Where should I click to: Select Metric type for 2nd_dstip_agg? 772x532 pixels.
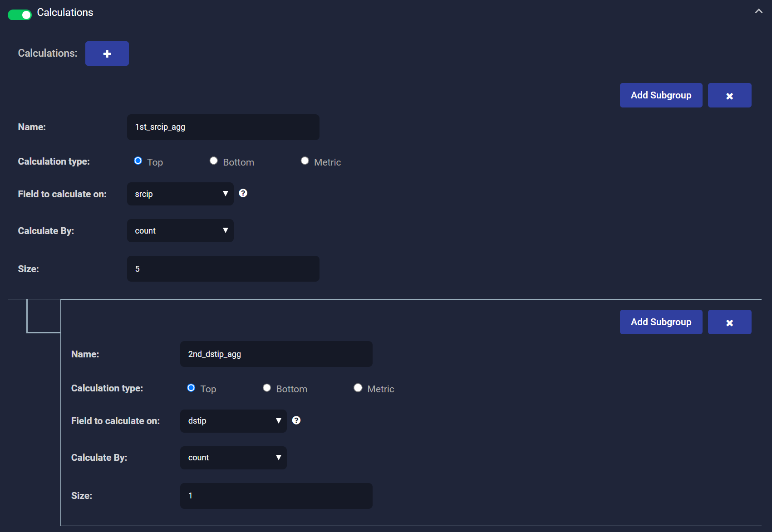pos(358,388)
